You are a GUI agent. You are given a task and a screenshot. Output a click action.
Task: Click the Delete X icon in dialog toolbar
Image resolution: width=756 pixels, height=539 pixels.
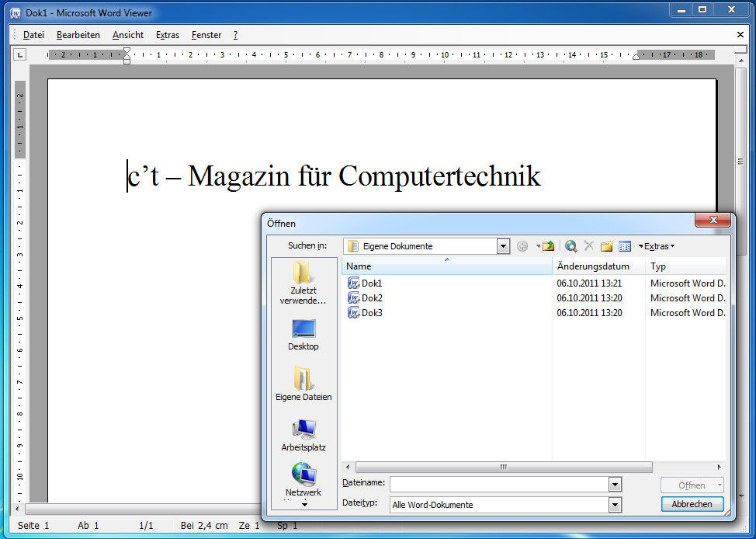[x=588, y=246]
